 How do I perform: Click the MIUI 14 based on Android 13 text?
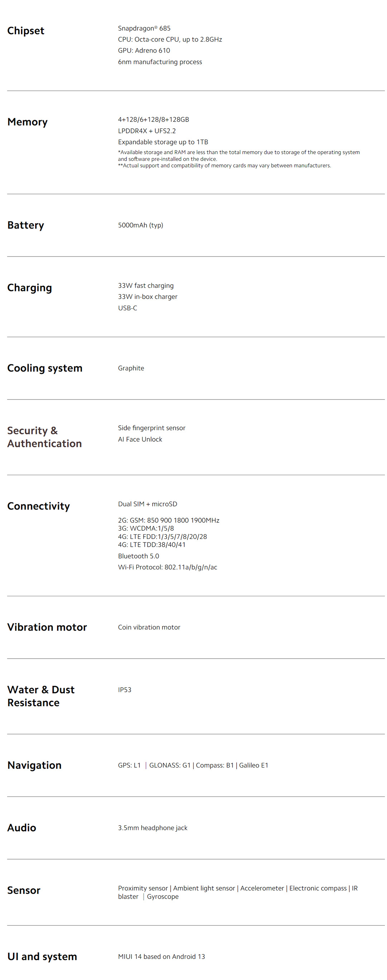point(161,956)
